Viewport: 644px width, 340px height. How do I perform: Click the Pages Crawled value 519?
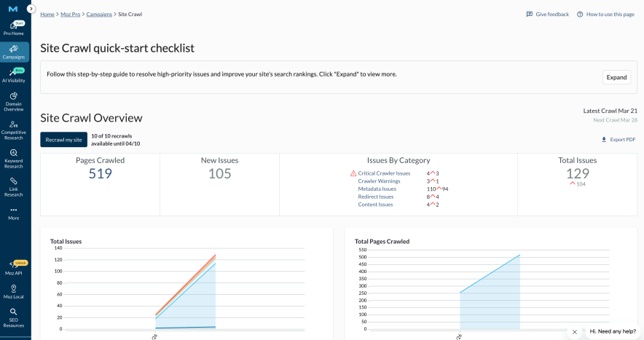coord(101,174)
